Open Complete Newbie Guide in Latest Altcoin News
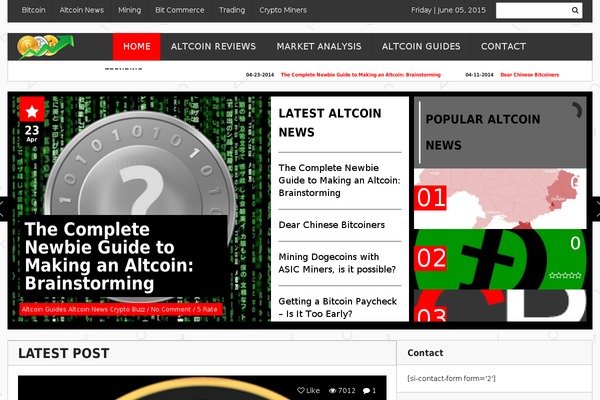Viewport: 600px width, 400px height. pyautogui.click(x=339, y=180)
